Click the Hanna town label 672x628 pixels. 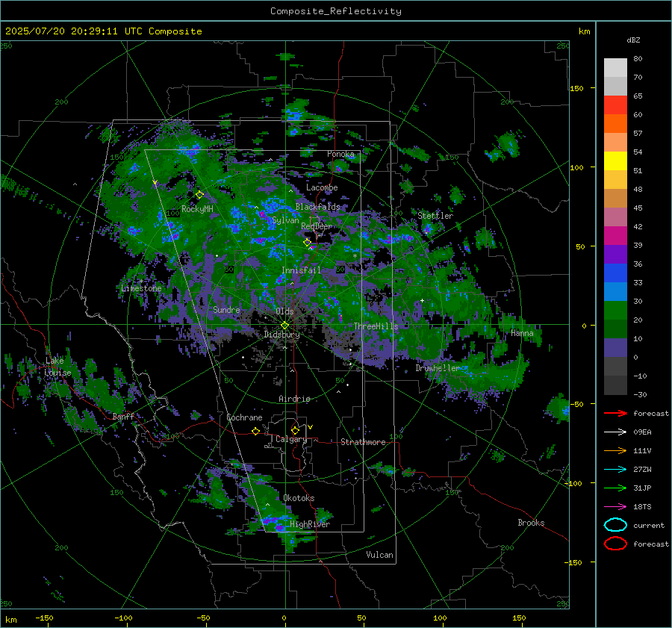click(x=522, y=333)
